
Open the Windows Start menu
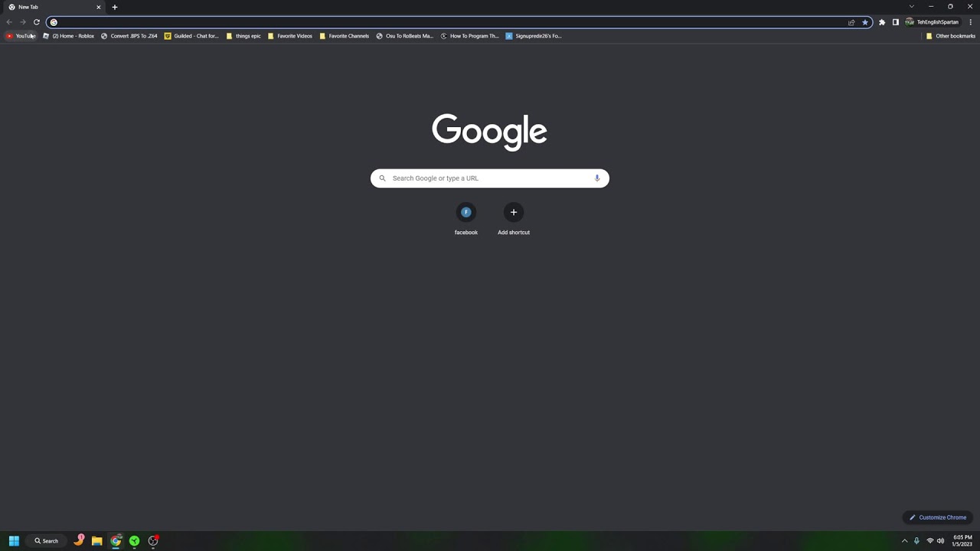coord(14,541)
